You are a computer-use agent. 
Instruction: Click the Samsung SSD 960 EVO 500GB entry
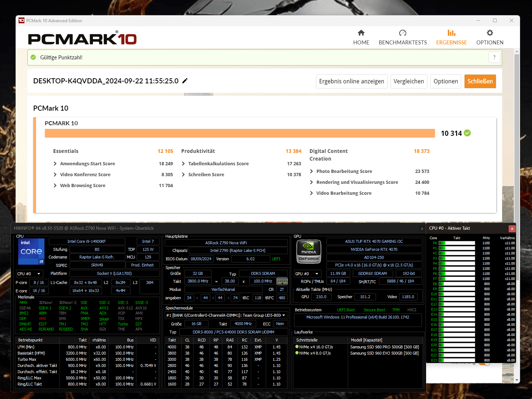pyautogui.click(x=384, y=353)
